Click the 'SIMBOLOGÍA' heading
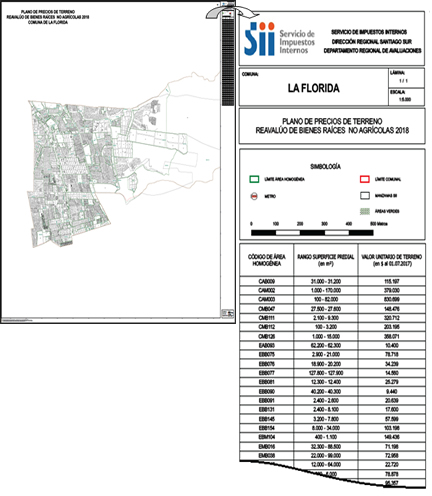 coord(325,166)
